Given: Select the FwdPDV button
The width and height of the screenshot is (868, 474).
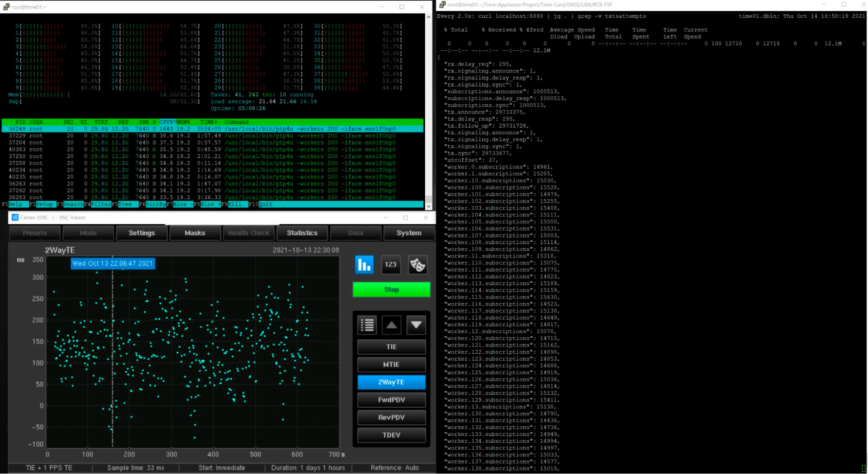Looking at the screenshot, I should [391, 400].
